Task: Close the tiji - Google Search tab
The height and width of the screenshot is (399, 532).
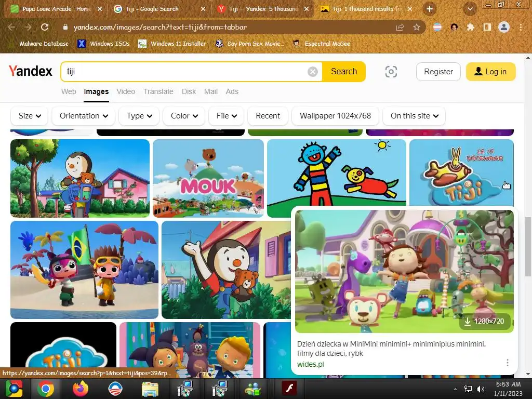Action: point(203,9)
